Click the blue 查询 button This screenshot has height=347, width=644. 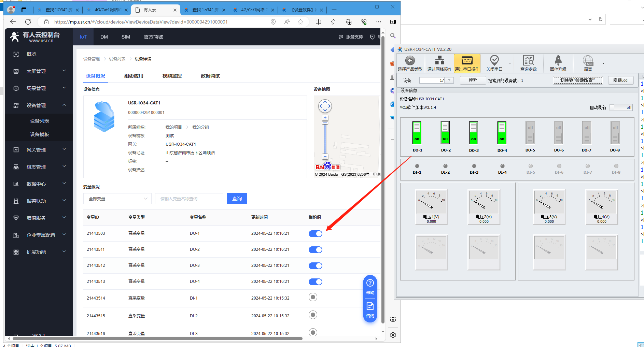[237, 199]
